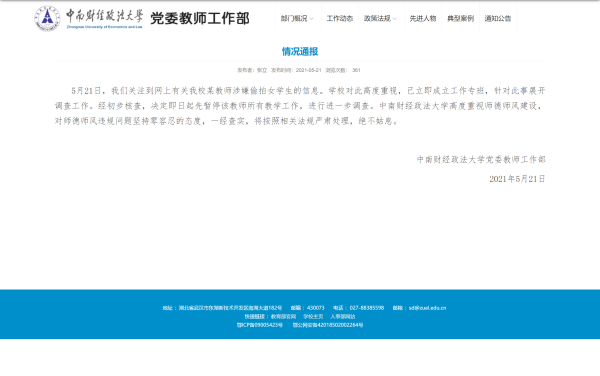The height and width of the screenshot is (376, 600).
Task: Go to 通知公告 page
Action: tap(497, 18)
